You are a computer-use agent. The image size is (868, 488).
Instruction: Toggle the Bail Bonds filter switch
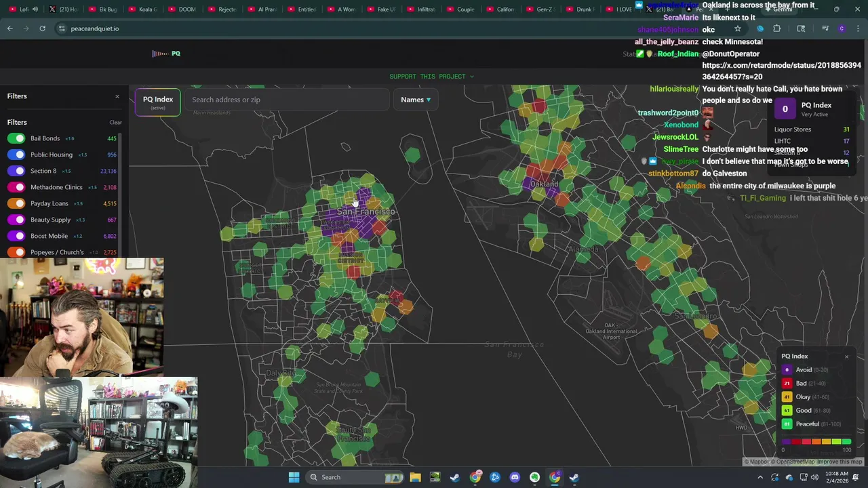point(16,138)
